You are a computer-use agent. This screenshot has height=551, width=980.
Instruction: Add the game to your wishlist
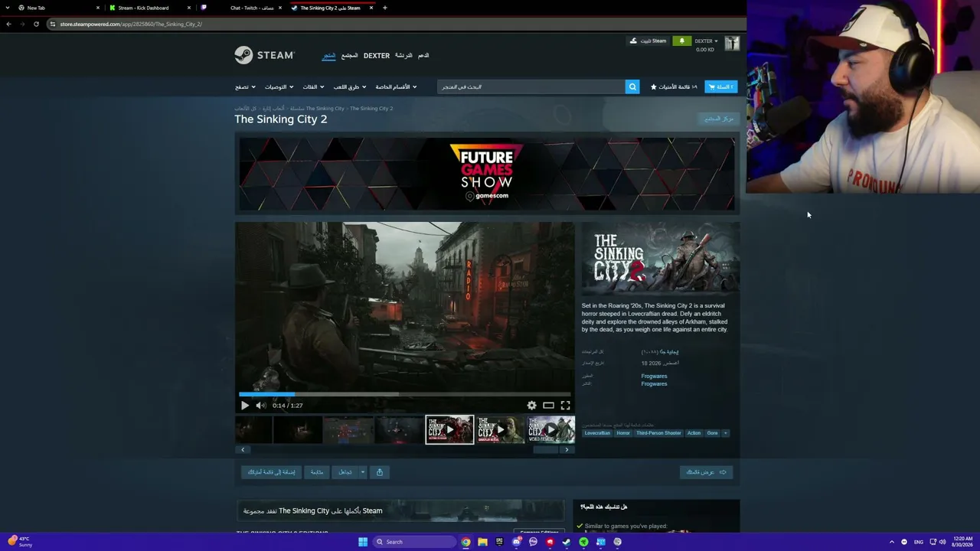coord(271,472)
